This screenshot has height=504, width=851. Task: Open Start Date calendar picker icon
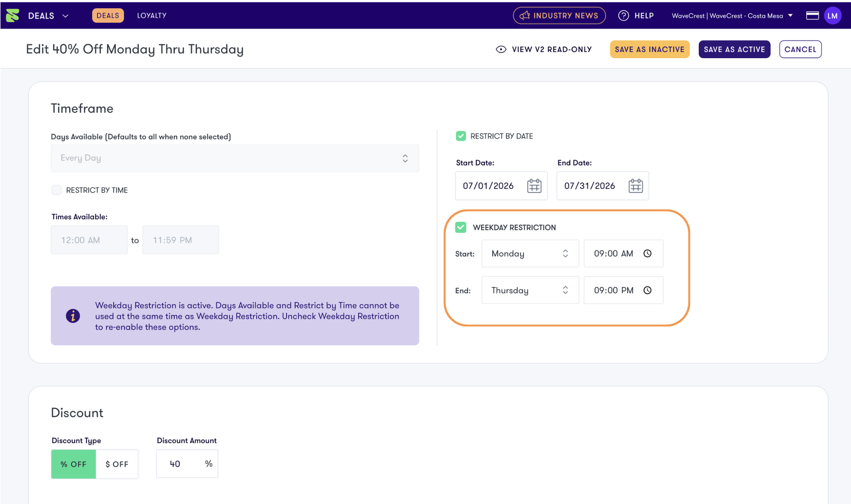534,186
